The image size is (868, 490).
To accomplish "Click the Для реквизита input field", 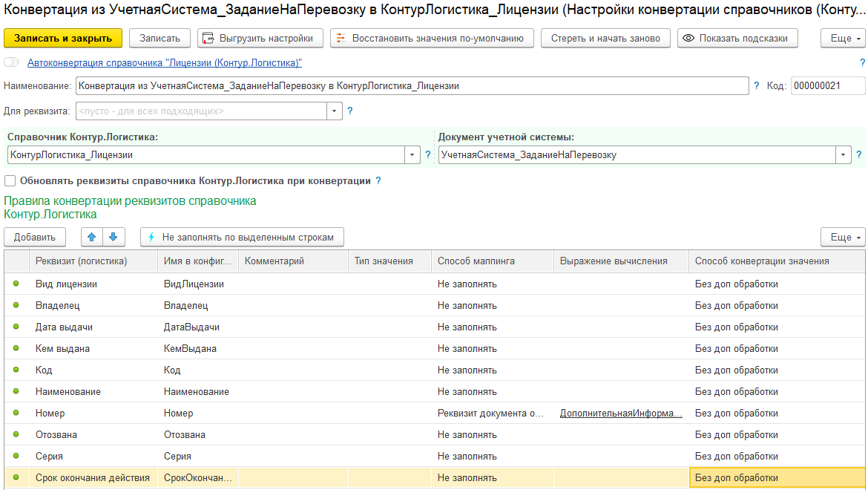I will coord(201,111).
